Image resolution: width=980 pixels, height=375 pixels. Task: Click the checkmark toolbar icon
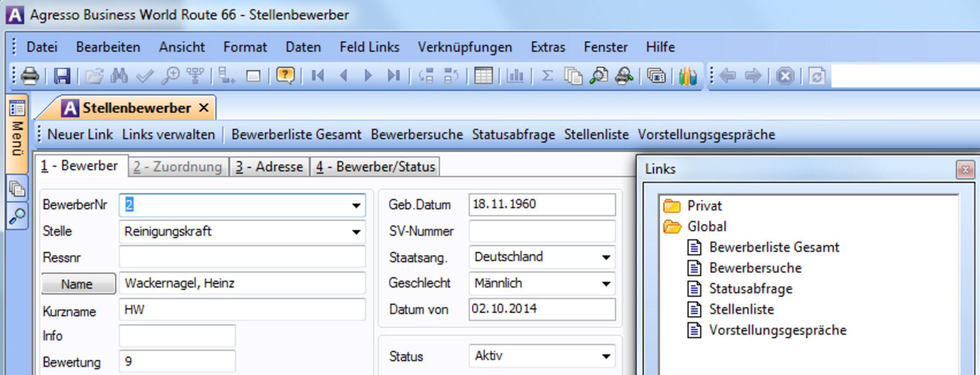coord(144,77)
